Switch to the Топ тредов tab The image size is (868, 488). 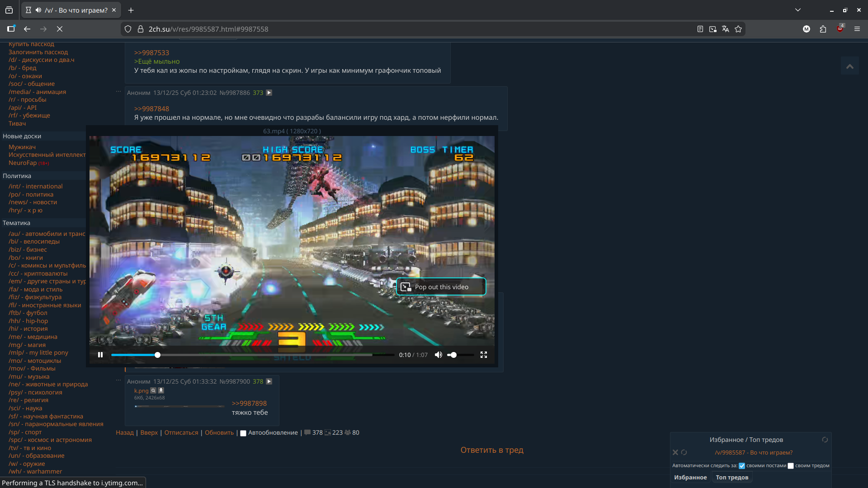point(732,478)
